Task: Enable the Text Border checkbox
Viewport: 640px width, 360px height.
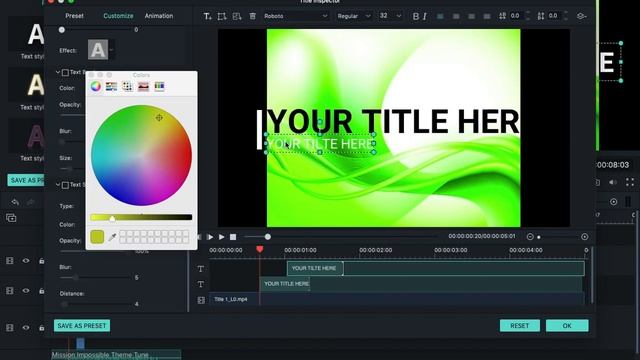Action: [x=65, y=73]
